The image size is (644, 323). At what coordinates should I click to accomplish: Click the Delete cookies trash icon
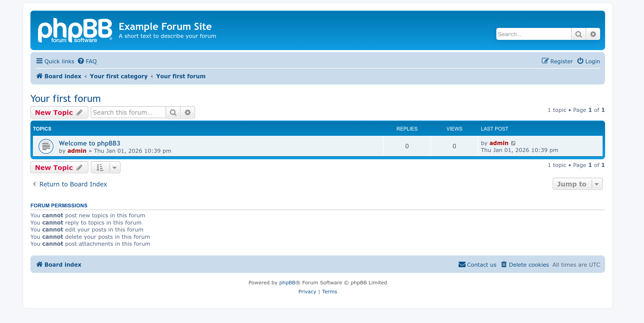pyautogui.click(x=504, y=264)
